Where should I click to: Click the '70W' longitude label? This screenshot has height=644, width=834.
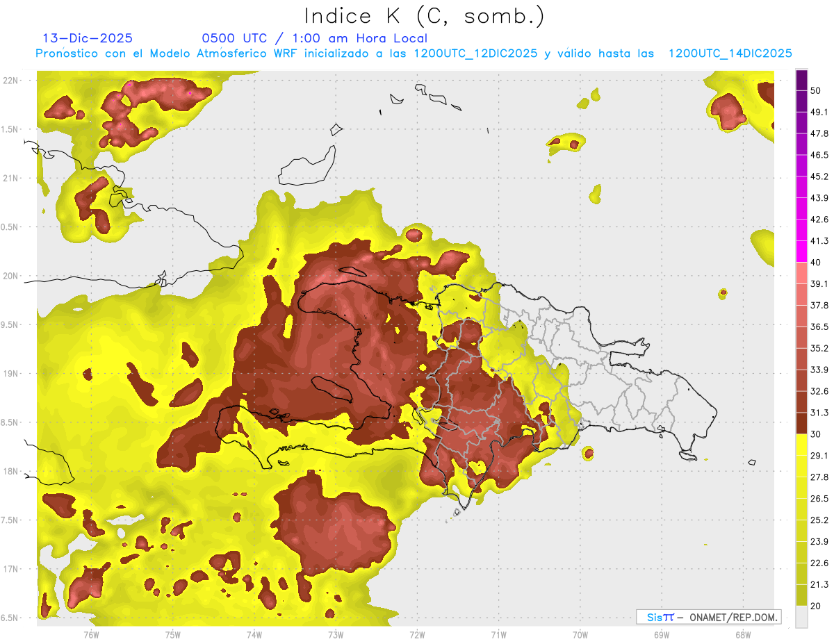click(x=580, y=634)
